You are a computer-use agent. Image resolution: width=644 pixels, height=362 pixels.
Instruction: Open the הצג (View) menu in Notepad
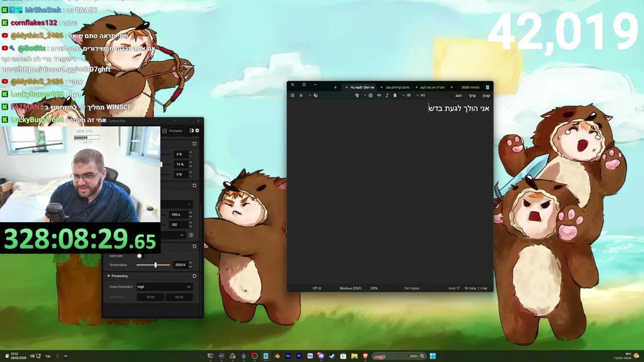458,96
